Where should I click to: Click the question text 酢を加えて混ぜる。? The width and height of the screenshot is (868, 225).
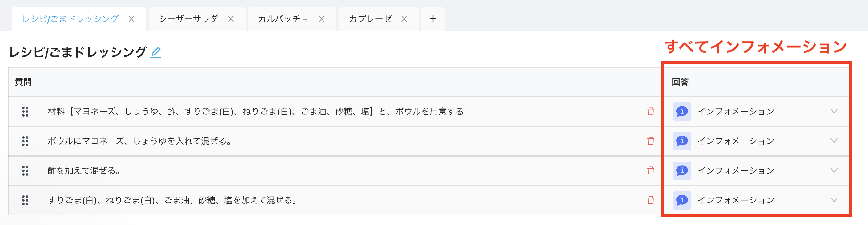point(84,171)
